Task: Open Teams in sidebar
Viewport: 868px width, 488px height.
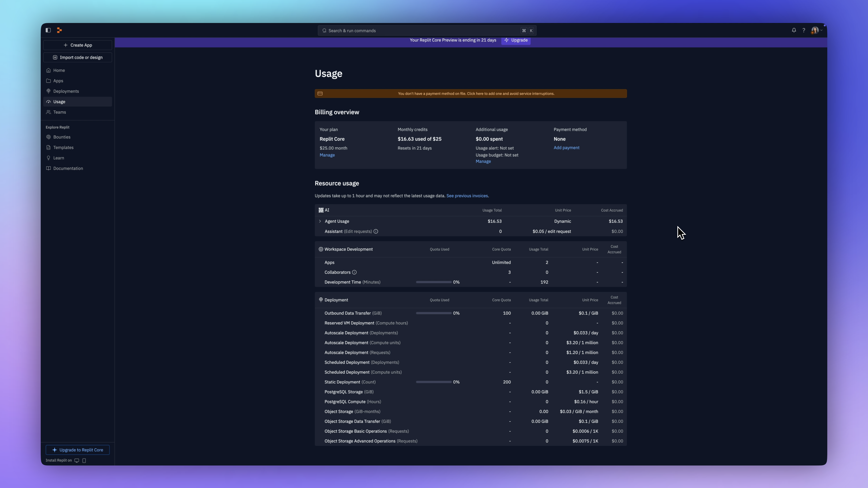Action: [77, 112]
